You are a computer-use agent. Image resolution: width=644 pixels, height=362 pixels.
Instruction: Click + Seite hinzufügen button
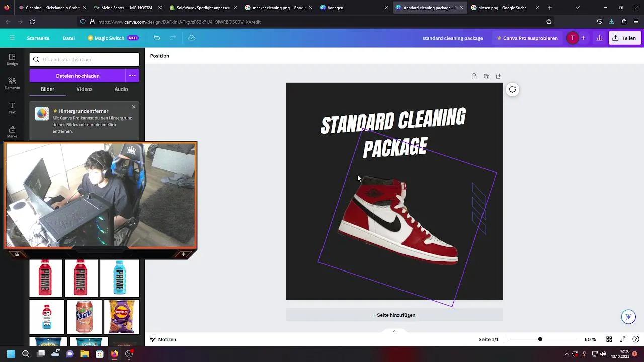(394, 315)
